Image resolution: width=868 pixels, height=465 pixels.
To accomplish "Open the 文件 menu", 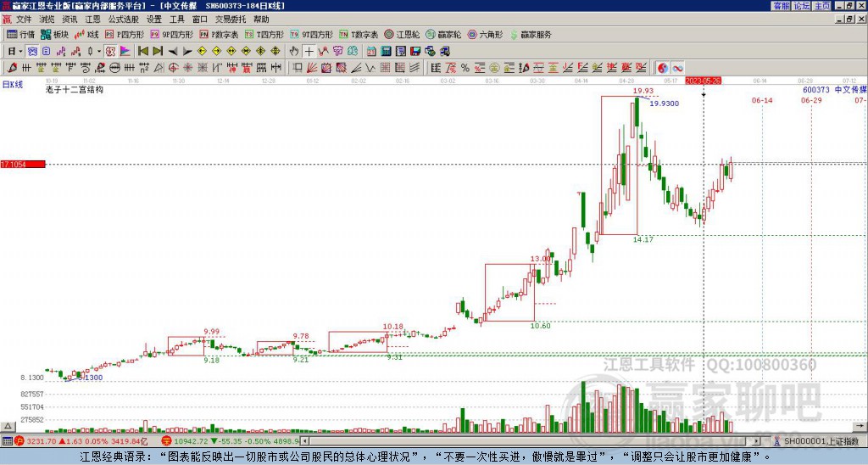I will [x=24, y=20].
